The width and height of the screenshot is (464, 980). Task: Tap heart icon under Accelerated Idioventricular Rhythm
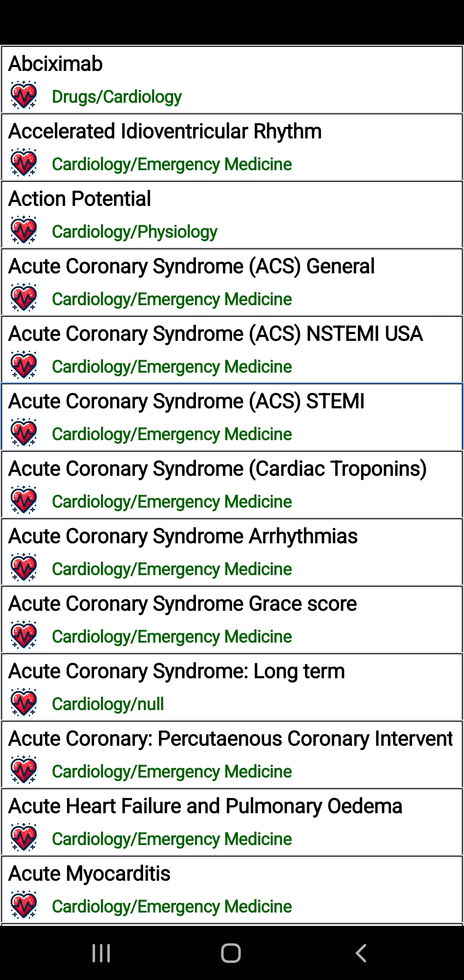tap(24, 163)
